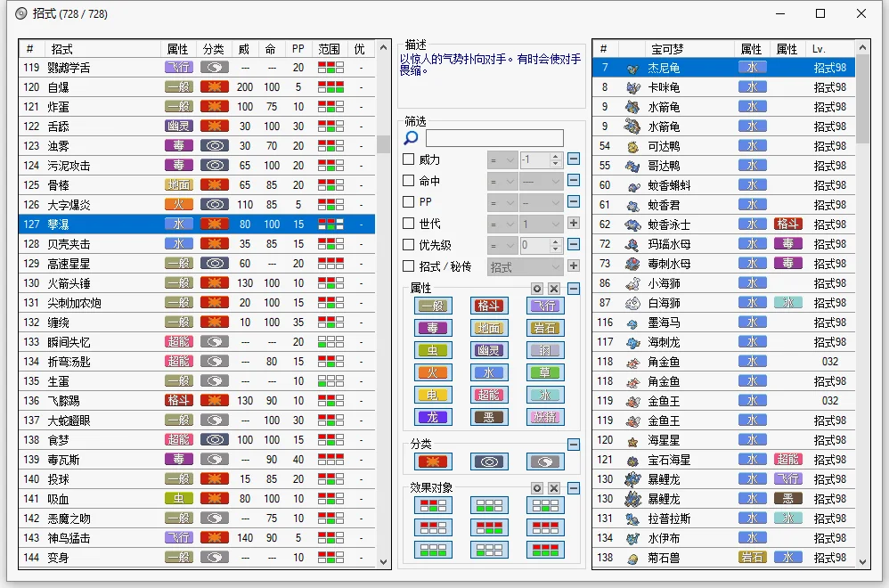Filter by the 妖精 type button
Screen dimensions: 889x588
tap(545, 417)
